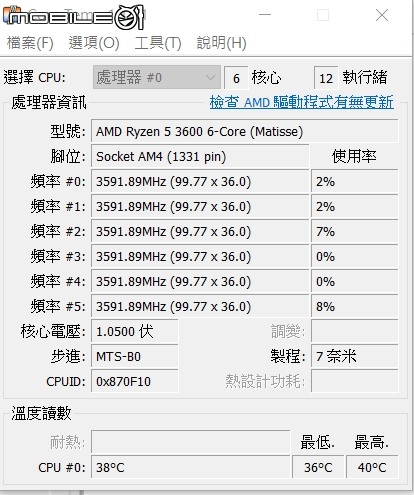Click the 頻率 #2 frequency value
The height and width of the screenshot is (495, 414).
(200, 231)
